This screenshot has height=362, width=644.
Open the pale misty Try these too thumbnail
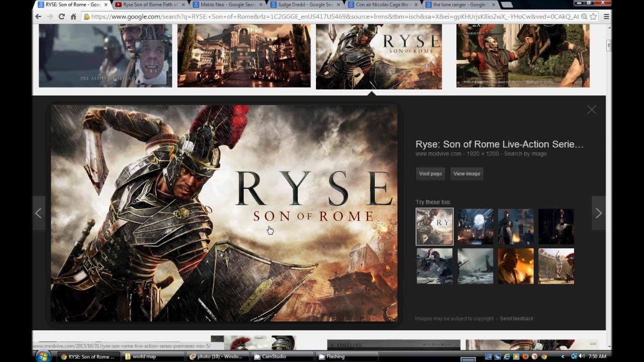click(x=475, y=266)
